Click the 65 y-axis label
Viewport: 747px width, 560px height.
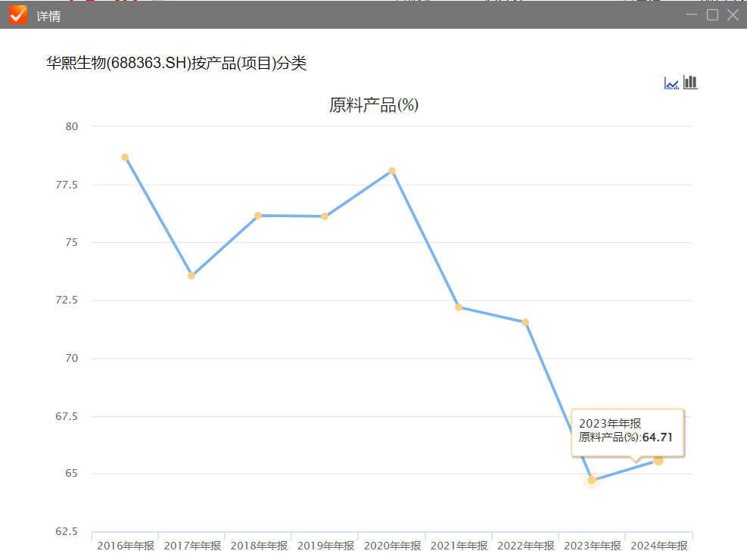71,473
